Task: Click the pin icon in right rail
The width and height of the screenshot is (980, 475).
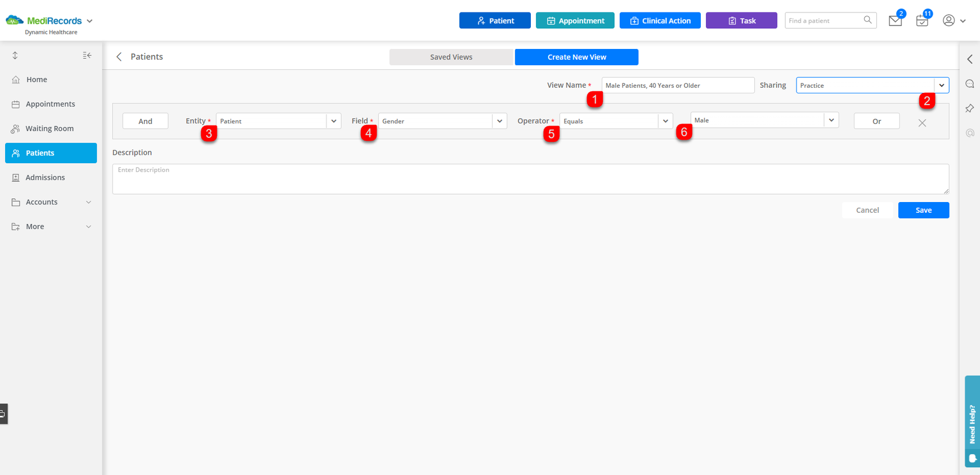Action: tap(970, 108)
